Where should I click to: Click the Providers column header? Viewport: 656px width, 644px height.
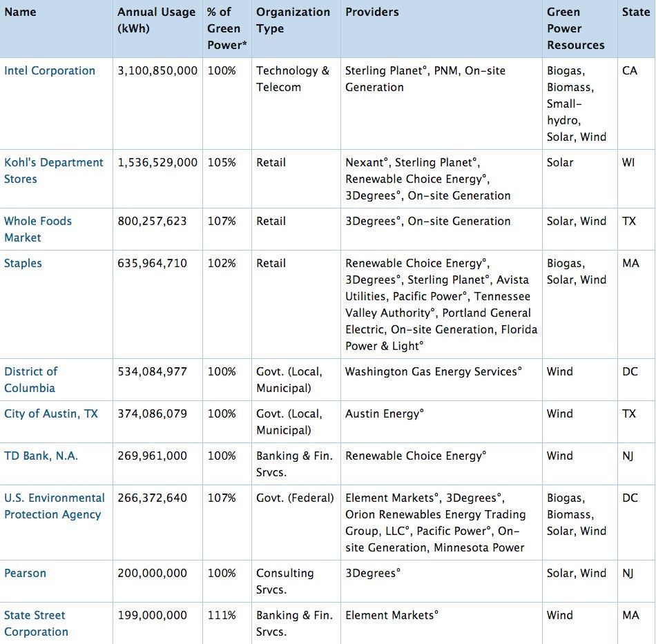(x=441, y=28)
